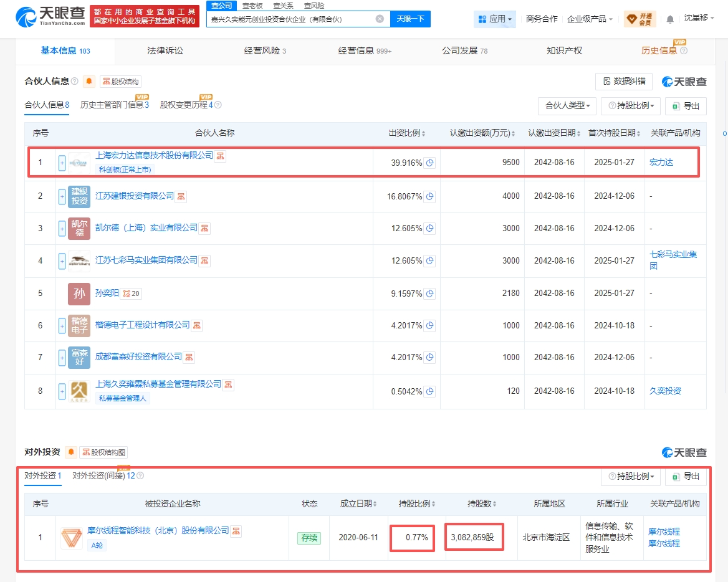Switch to 公司发展 tab

coord(464,50)
